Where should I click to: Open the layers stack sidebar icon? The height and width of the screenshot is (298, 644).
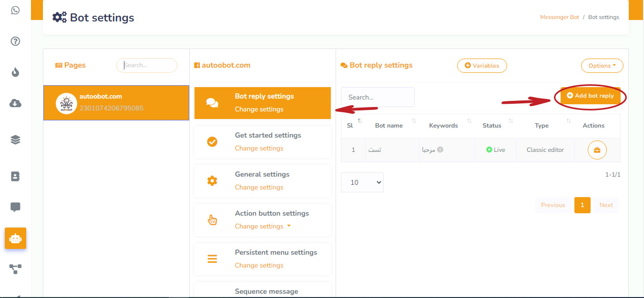pyautogui.click(x=15, y=139)
